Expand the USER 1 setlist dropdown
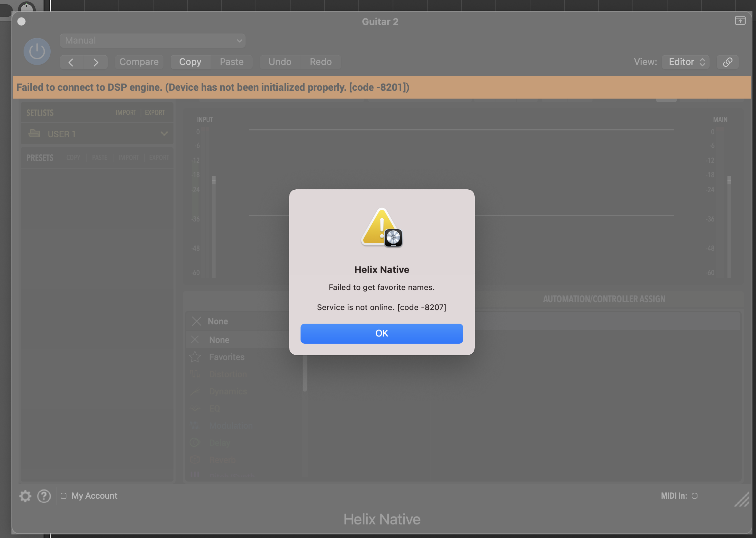This screenshot has height=538, width=756. click(x=164, y=134)
